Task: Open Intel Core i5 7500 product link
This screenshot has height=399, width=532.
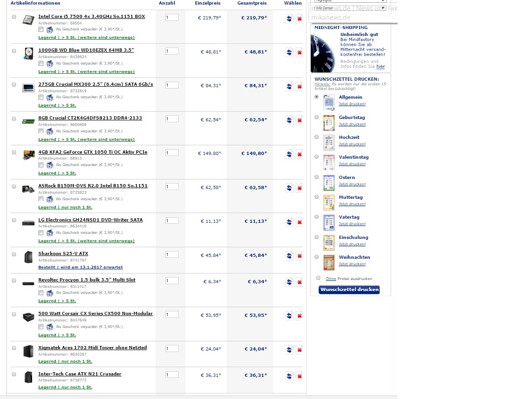Action: (x=91, y=16)
